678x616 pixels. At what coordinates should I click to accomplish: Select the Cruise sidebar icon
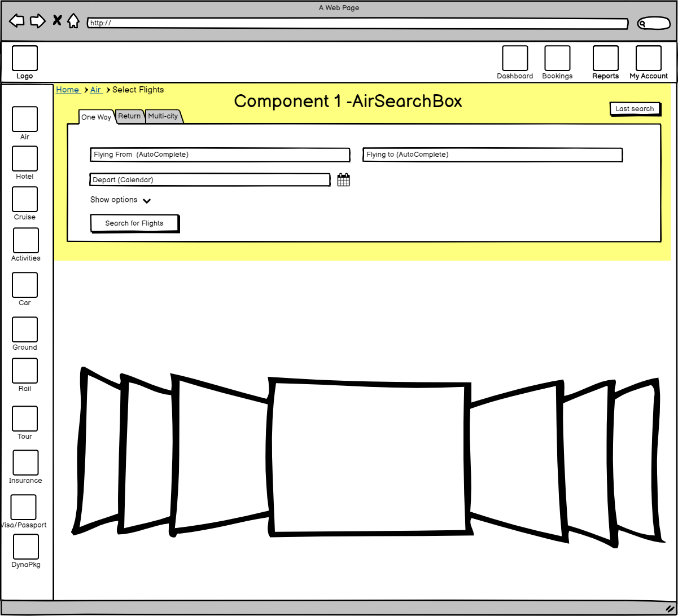click(x=25, y=199)
